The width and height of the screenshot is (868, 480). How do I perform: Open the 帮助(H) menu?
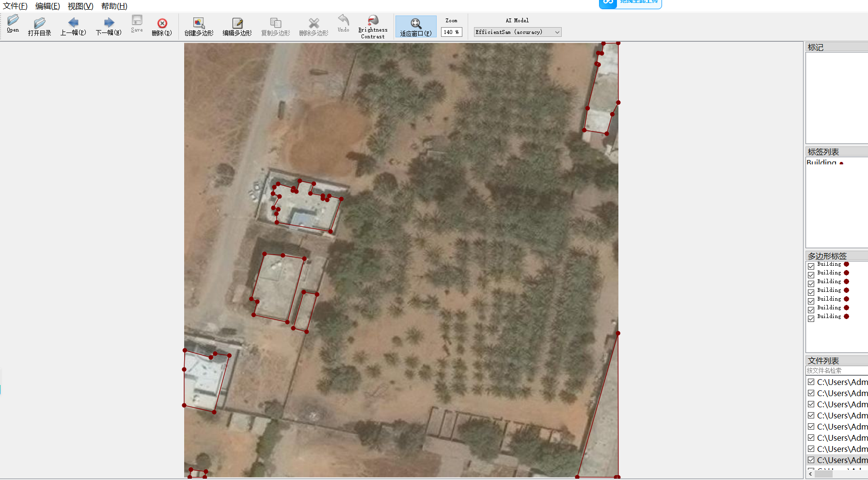[x=114, y=6]
